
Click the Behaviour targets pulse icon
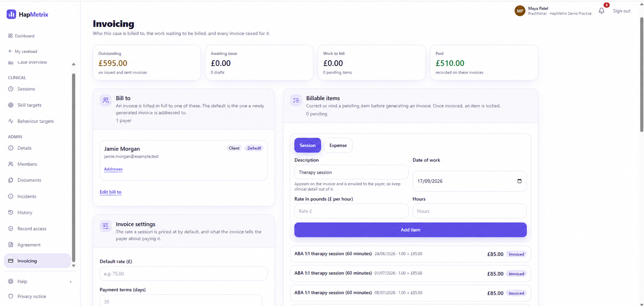(x=11, y=121)
